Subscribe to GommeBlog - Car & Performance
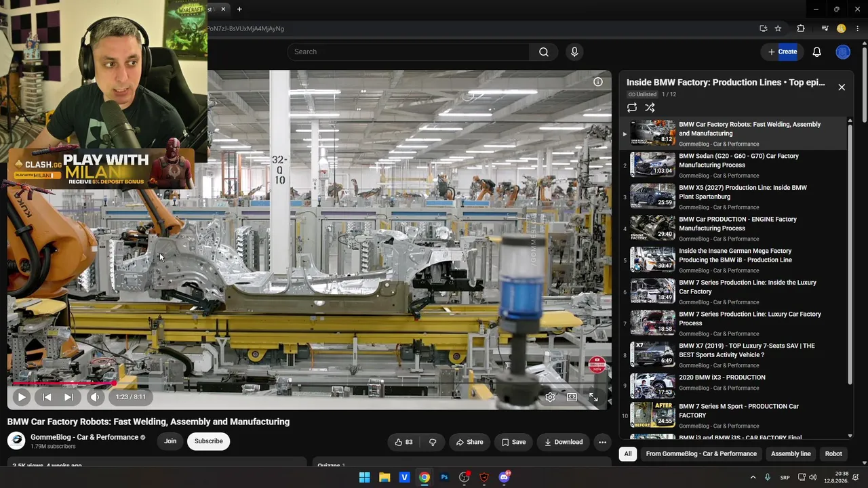Viewport: 868px width, 488px height. [x=209, y=441]
